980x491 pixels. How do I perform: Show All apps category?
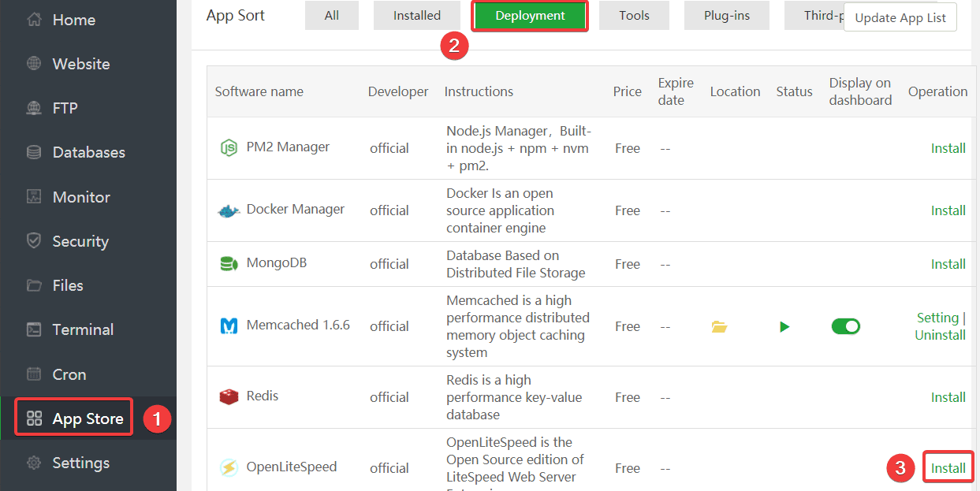[332, 16]
